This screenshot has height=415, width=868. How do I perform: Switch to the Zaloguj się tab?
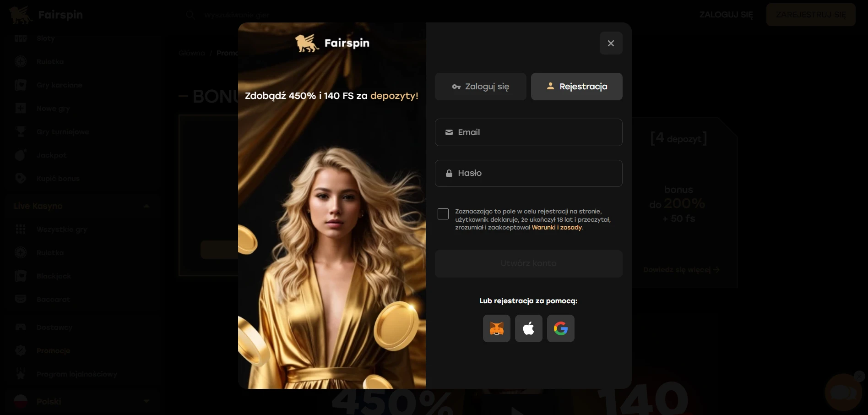[481, 87]
